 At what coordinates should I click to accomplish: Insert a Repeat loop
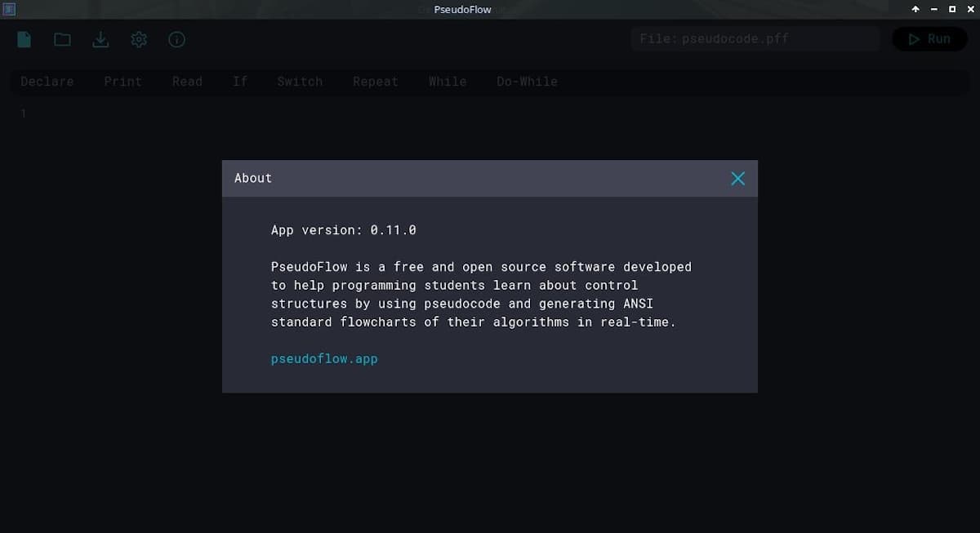coord(376,82)
